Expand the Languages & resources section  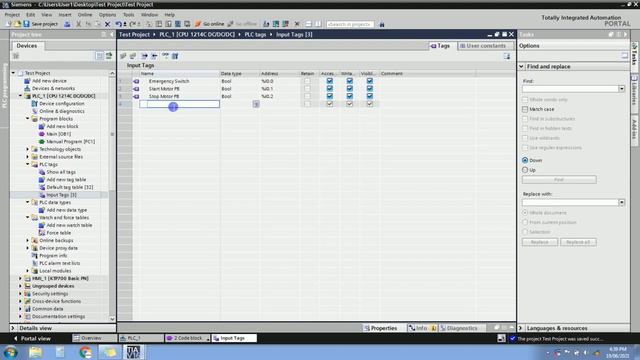pyautogui.click(x=521, y=328)
